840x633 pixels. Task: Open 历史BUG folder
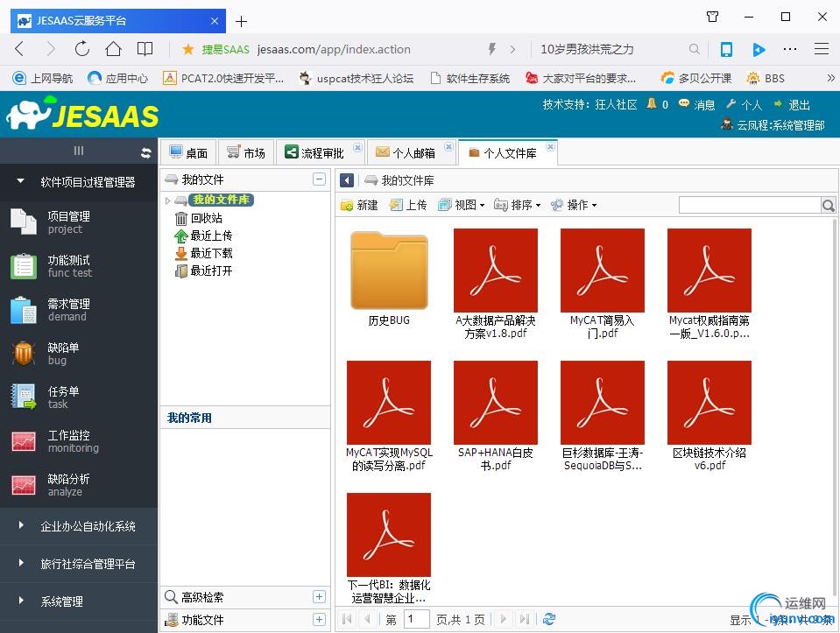pos(389,278)
